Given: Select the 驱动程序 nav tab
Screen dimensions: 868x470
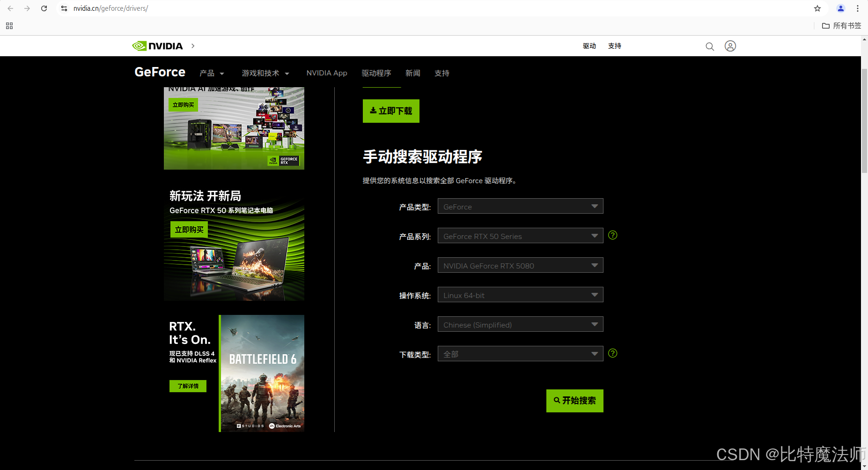Looking at the screenshot, I should coord(376,73).
